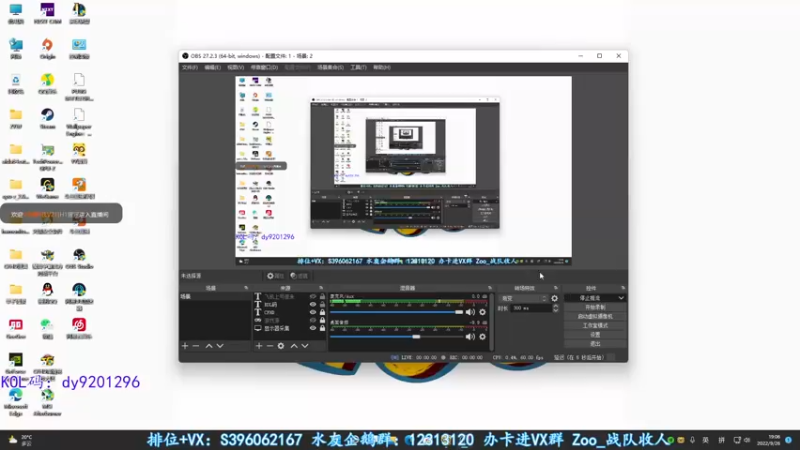The height and width of the screenshot is (450, 800).
Task: Move the scene down in the scenes panel
Action: click(220, 346)
